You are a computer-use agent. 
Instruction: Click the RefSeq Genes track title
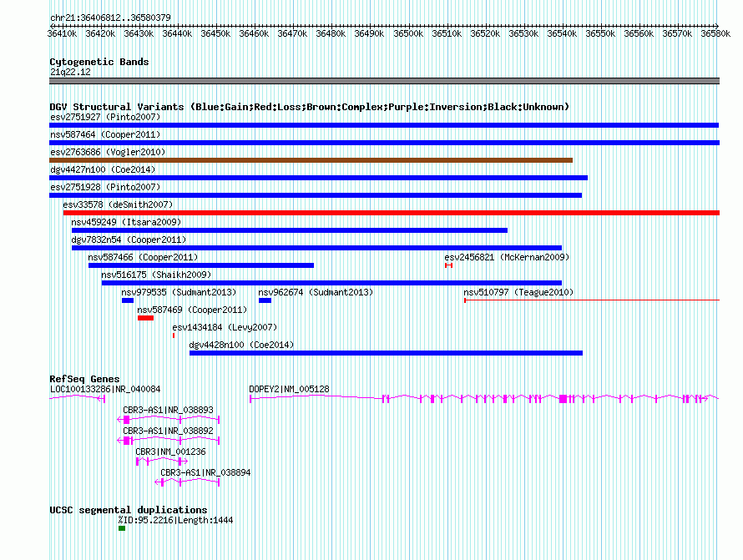click(x=84, y=379)
